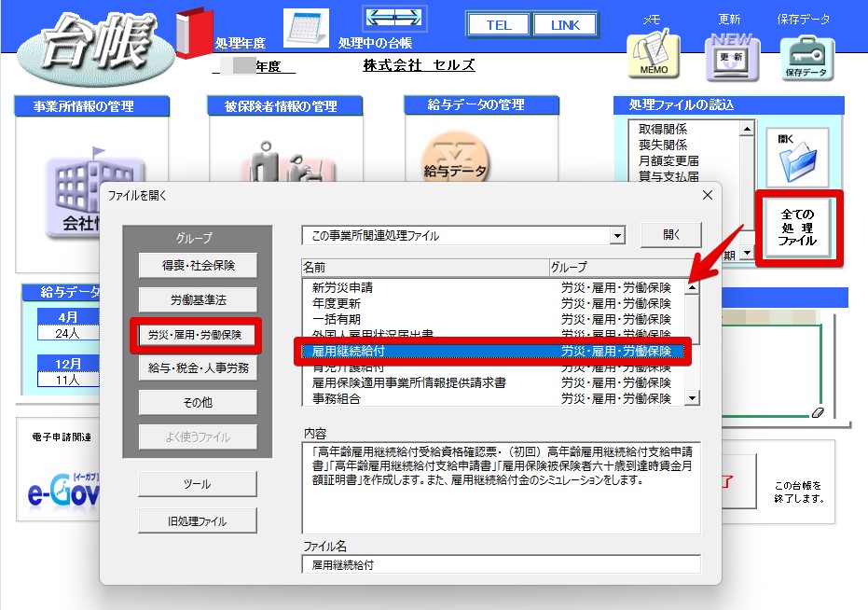868x610 pixels.
Task: Open the 給与データ round icon
Action: 455,159
